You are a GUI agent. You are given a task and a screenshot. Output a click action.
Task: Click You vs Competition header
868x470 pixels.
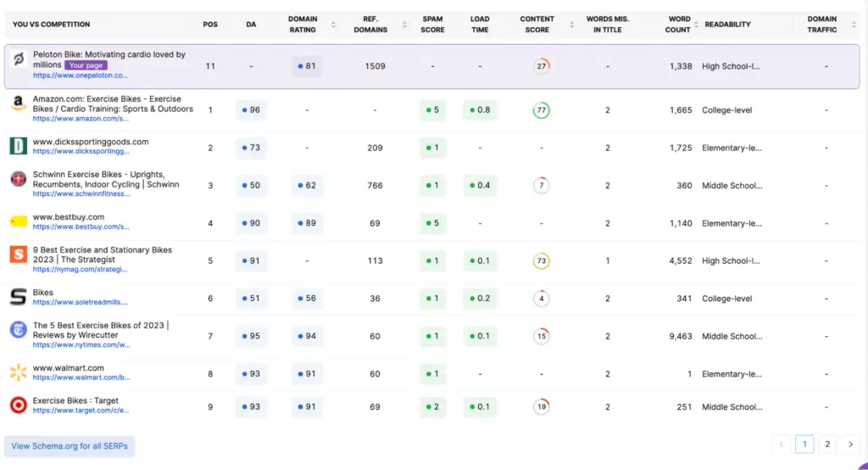(x=51, y=25)
